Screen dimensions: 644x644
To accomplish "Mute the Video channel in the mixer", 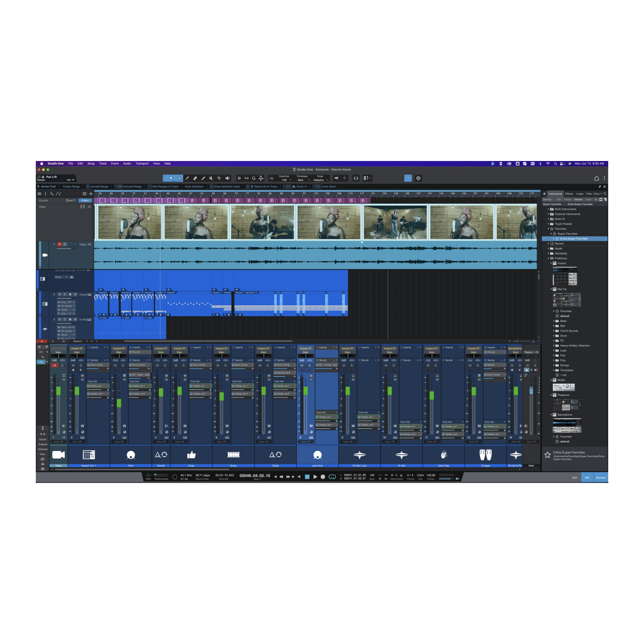I will pyautogui.click(x=54, y=365).
